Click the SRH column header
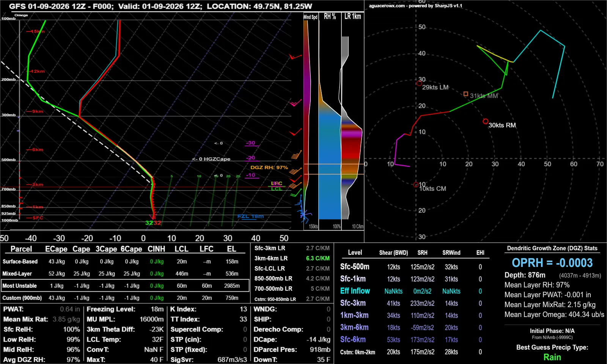The height and width of the screenshot is (364, 607). pyautogui.click(x=422, y=253)
